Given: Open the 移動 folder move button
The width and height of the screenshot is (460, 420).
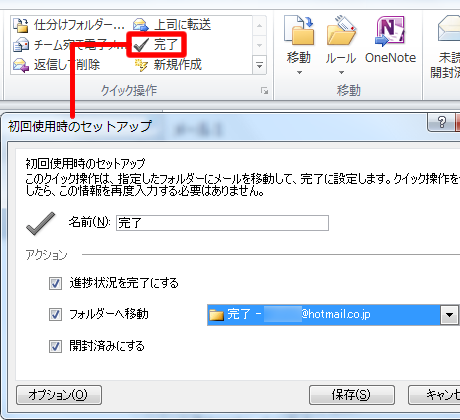Looking at the screenshot, I should tap(299, 46).
